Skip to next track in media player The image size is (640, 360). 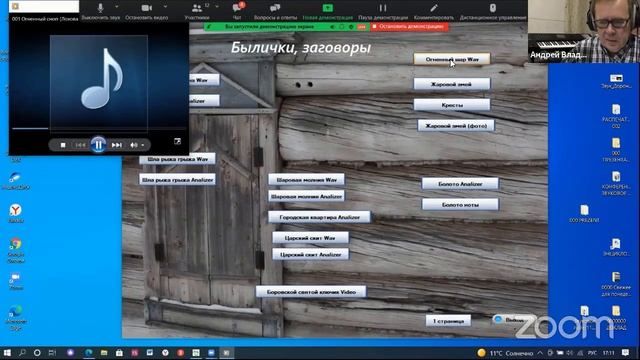tap(116, 145)
